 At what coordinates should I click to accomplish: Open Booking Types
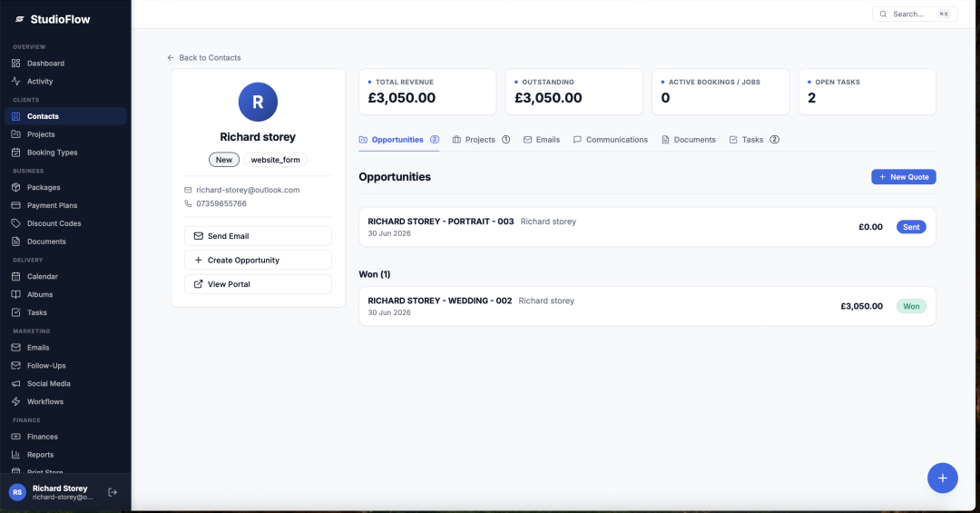65,153
